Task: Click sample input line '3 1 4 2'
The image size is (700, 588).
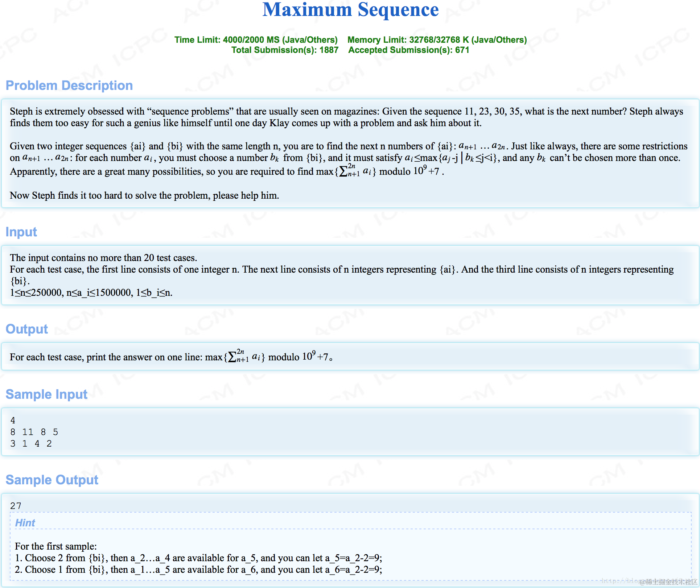Action: pos(31,444)
